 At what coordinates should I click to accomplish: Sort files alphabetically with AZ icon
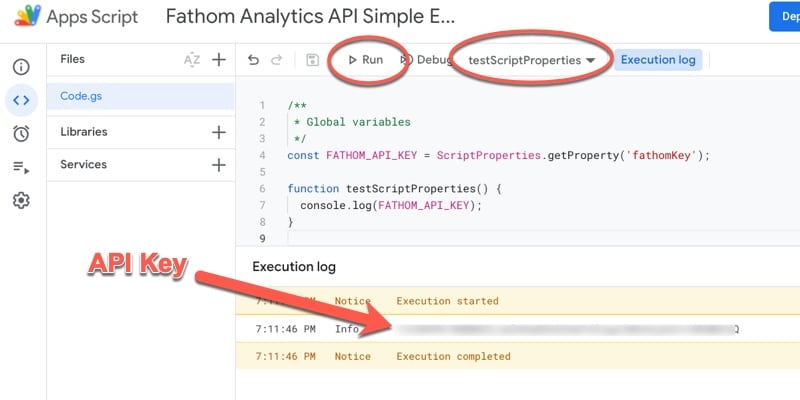(x=192, y=60)
